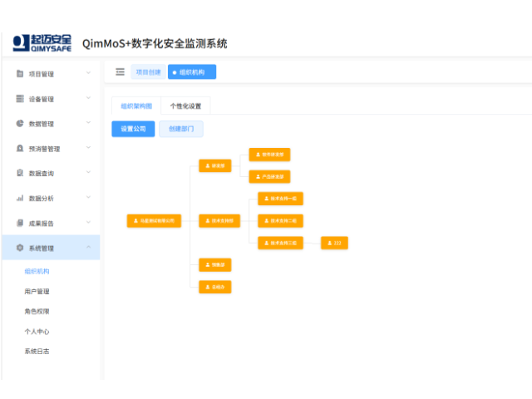Click the 设备管理 sidebar icon

[x=20, y=99]
